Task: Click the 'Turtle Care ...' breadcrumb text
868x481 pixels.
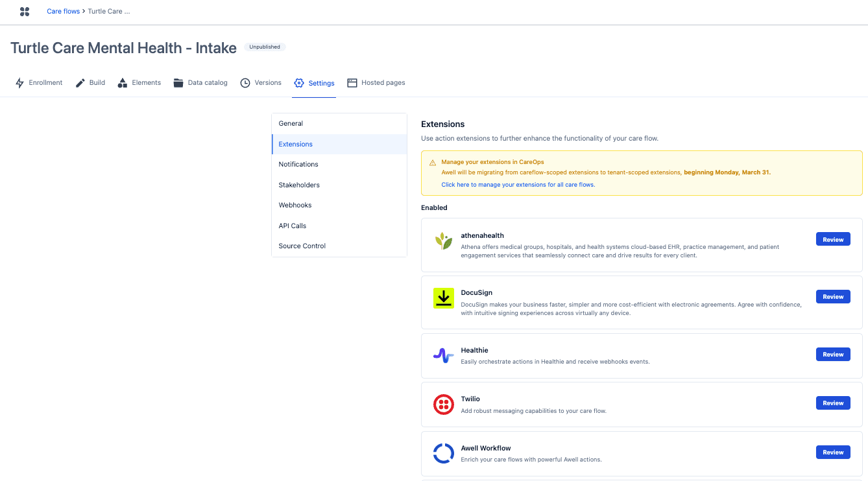Action: coord(109,12)
